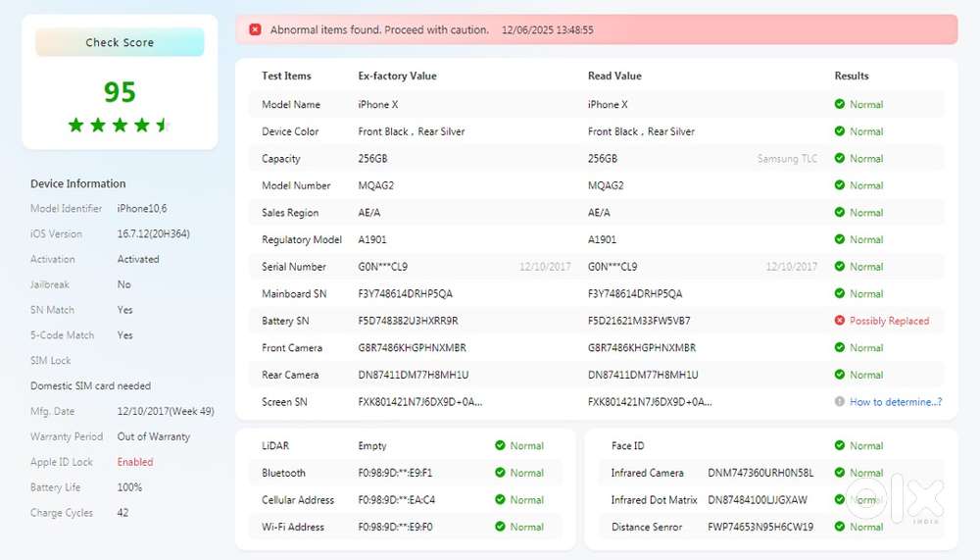
Task: Click the green check icon for LiDAR
Action: tap(500, 446)
